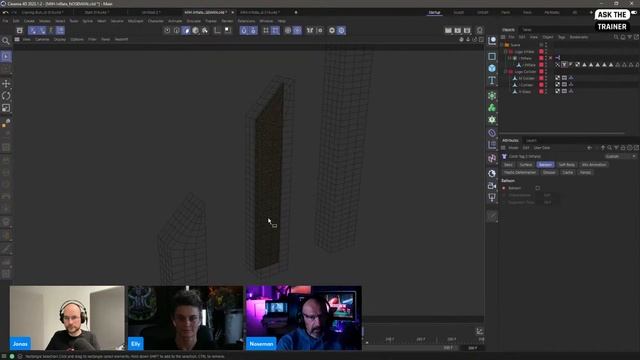Open the User Data menu in Attributes
This screenshot has height=360, width=640.
542,148
